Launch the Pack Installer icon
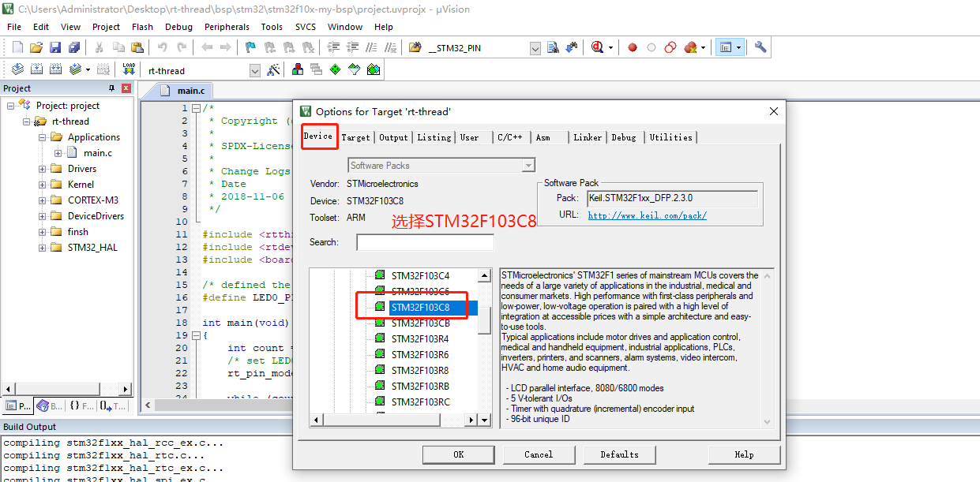 pos(374,69)
